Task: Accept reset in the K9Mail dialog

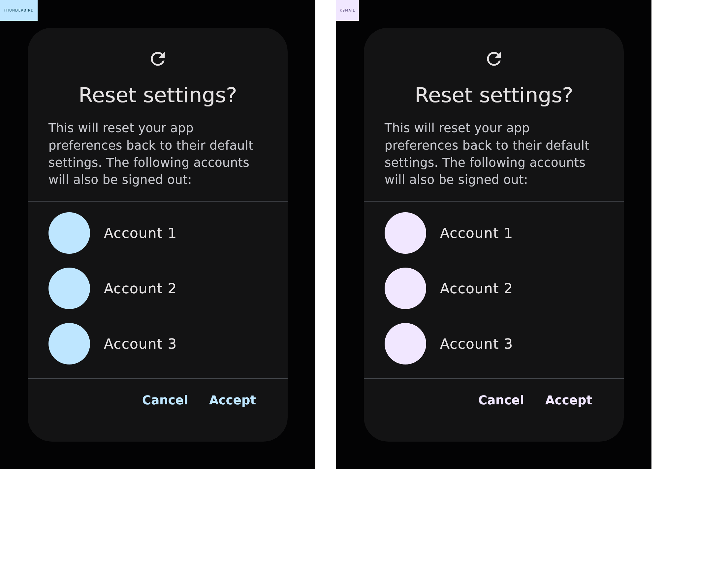Action: [x=569, y=400]
